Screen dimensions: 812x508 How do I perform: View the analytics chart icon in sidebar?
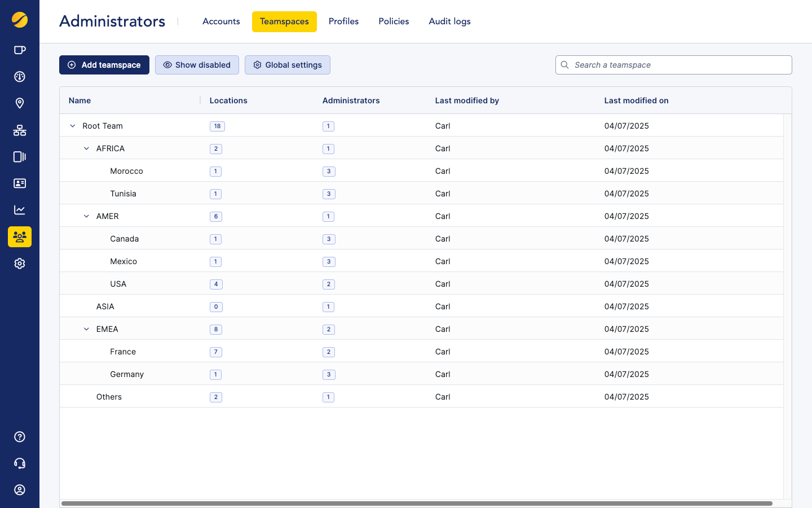coord(20,209)
